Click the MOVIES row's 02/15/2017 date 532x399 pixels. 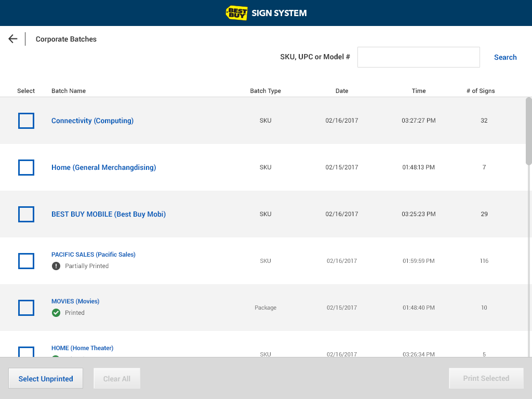click(342, 308)
